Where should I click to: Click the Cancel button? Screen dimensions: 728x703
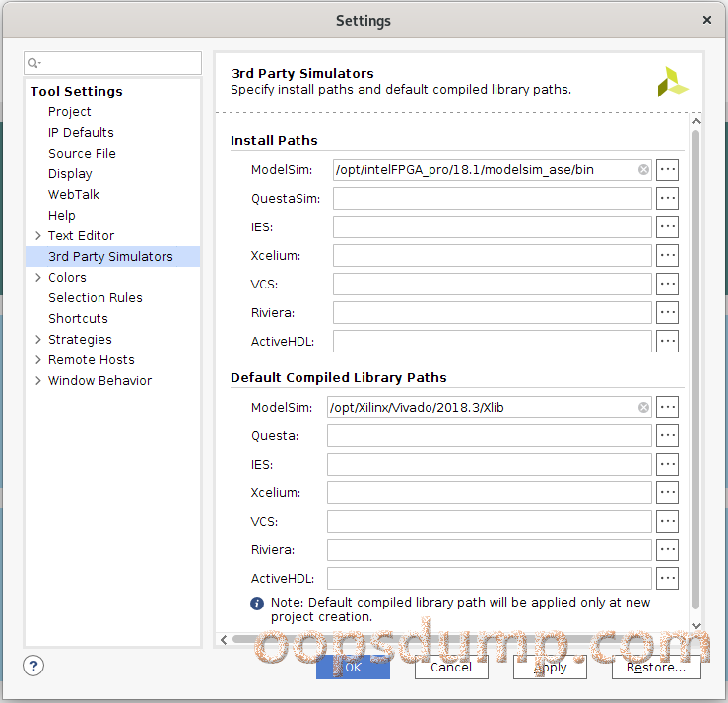click(x=451, y=667)
